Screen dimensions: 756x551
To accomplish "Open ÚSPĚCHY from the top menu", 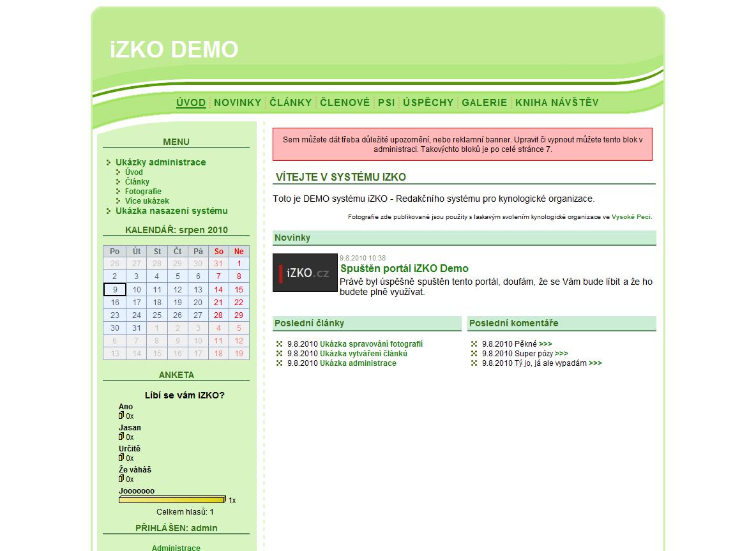I will tap(428, 102).
